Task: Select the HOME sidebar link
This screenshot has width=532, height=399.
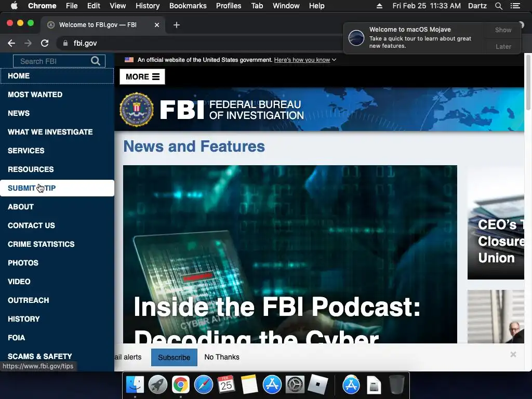Action: click(x=57, y=76)
